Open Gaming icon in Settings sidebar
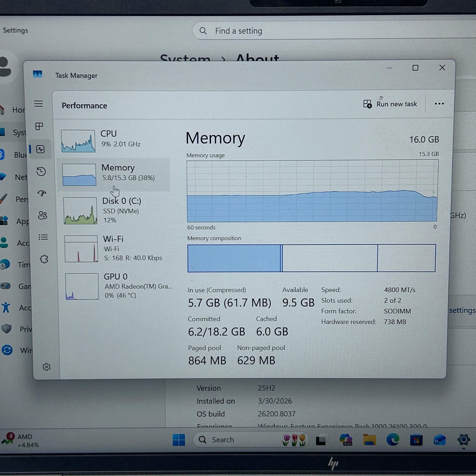 coord(6,286)
